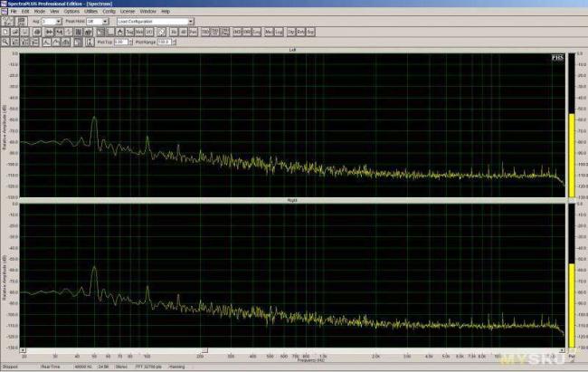The image size is (588, 372).
Task: Click the large Stop icon left of Avg
Action: point(21,22)
